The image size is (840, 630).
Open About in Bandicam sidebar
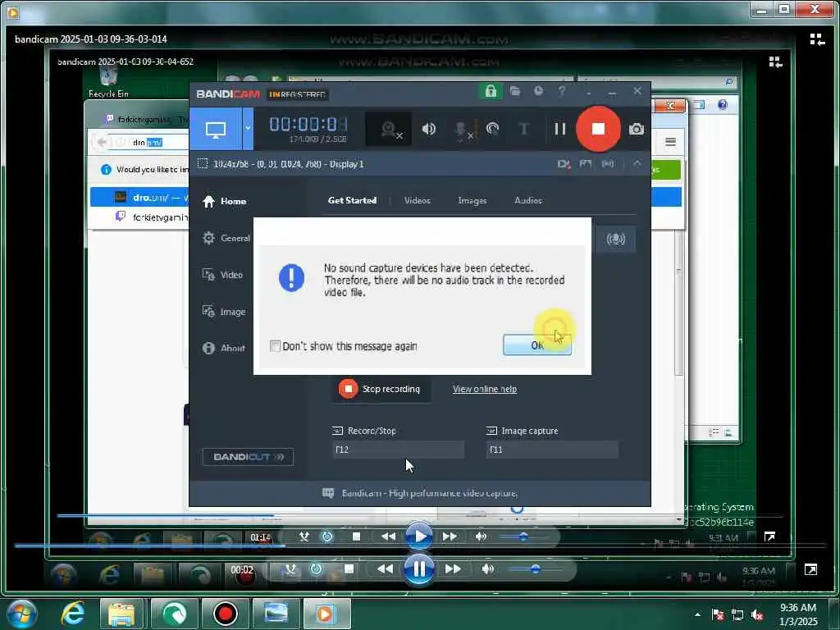pos(224,348)
